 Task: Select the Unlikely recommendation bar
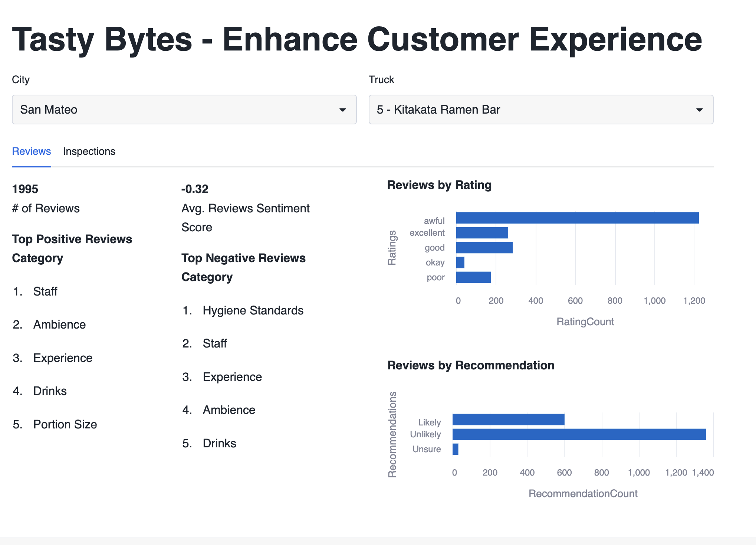(579, 434)
